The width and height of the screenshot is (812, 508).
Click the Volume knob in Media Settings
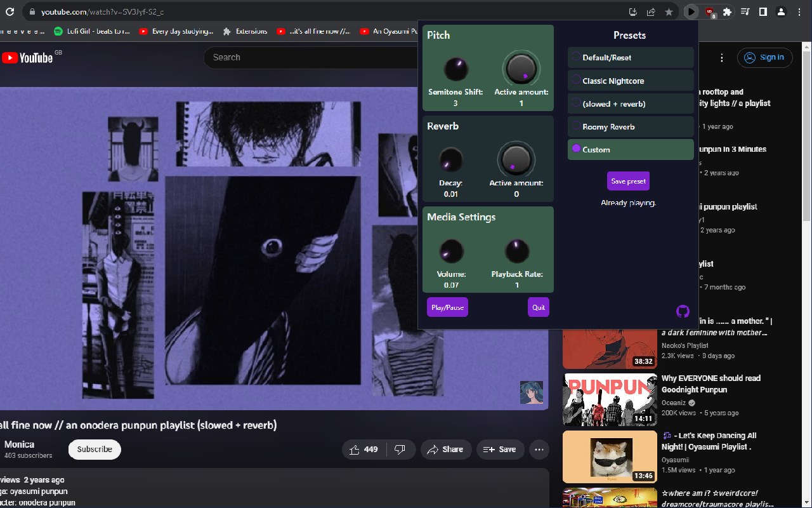[451, 251]
